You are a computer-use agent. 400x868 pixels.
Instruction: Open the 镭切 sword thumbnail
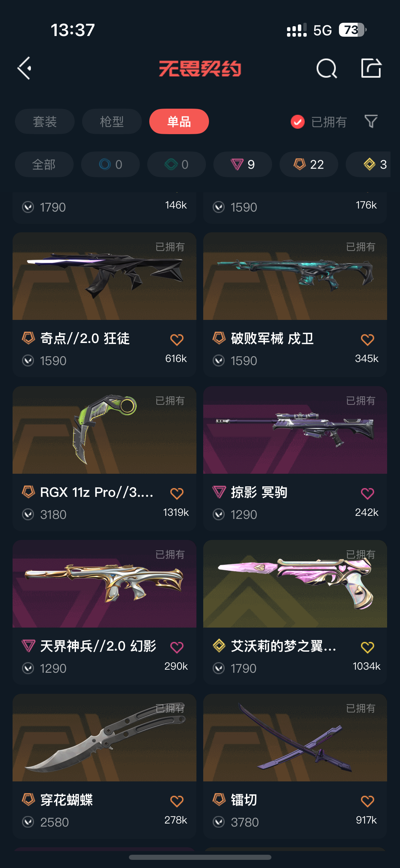[x=295, y=738]
